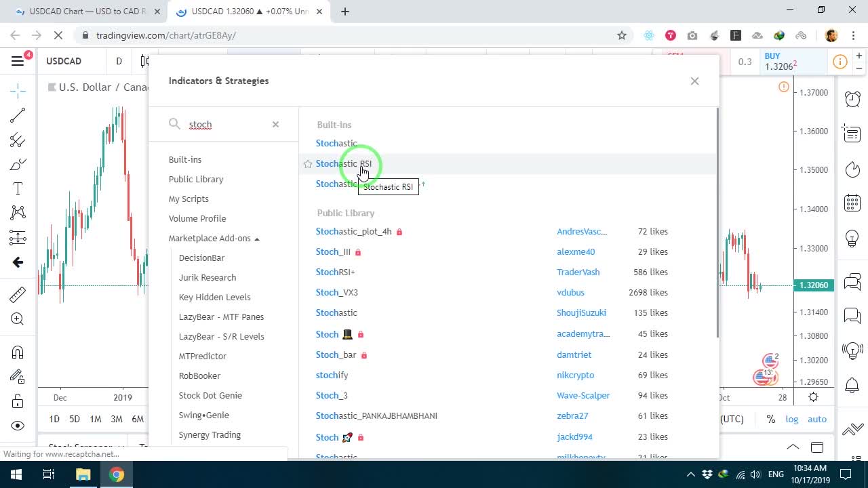Open the private chats panel
This screenshot has height=488, width=868.
tap(852, 315)
